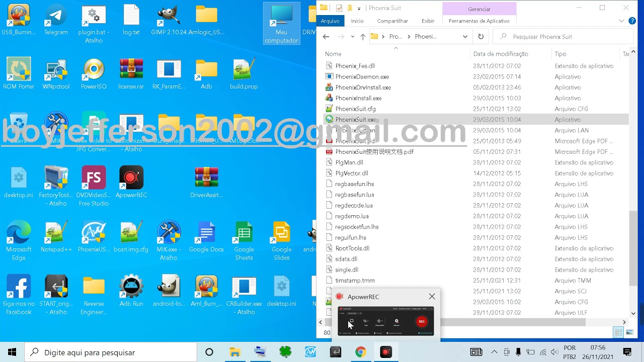The height and width of the screenshot is (362, 644).
Task: Sort by Data de modificação column
Action: coord(511,54)
